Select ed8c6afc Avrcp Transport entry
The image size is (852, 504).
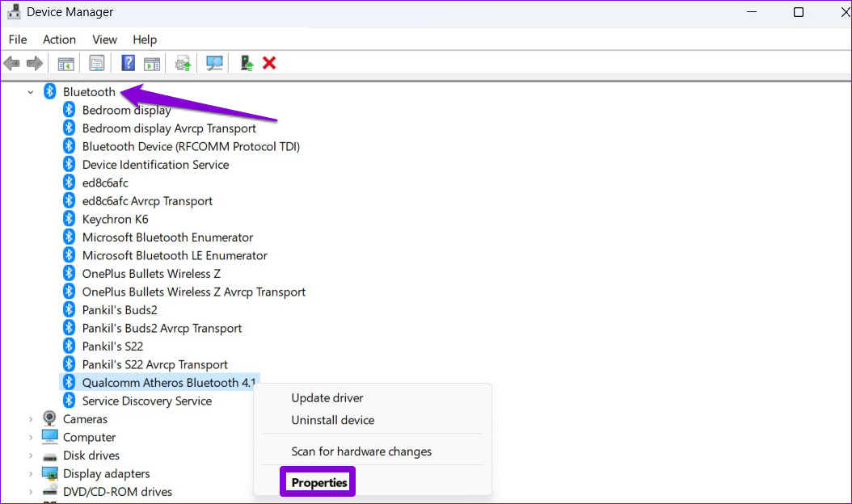(x=147, y=200)
